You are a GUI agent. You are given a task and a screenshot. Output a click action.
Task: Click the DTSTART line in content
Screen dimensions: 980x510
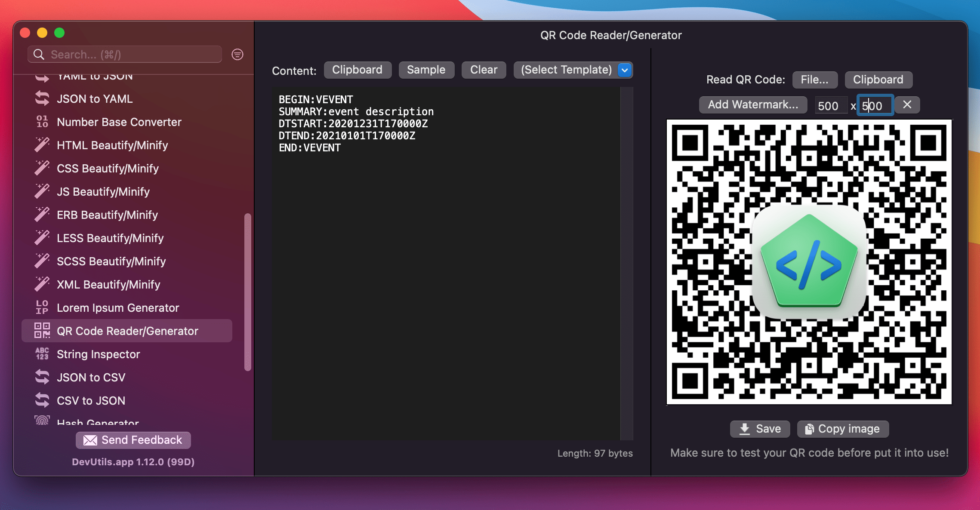pyautogui.click(x=353, y=123)
